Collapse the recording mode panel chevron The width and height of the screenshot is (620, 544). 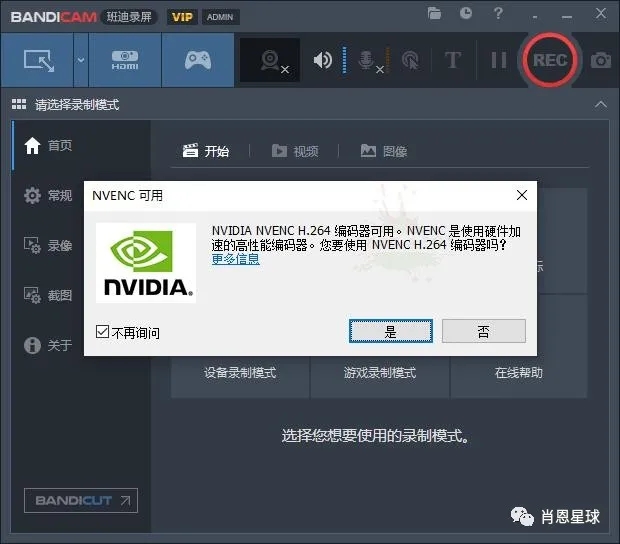point(601,104)
